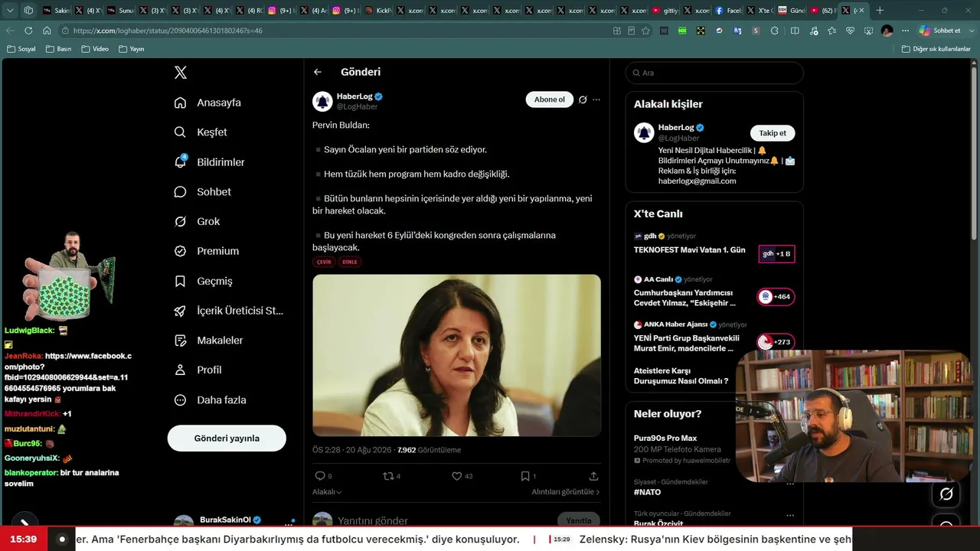980x551 pixels.
Task: Open a new browser tab
Action: tap(880, 11)
